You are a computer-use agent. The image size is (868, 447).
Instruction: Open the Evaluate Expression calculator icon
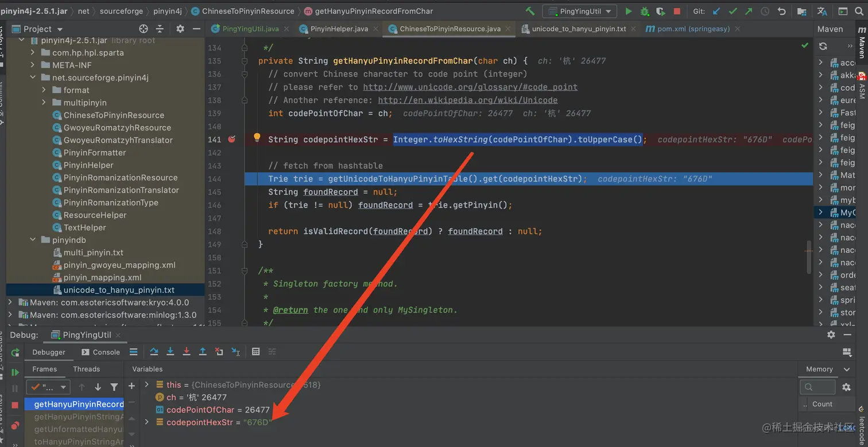(x=256, y=352)
